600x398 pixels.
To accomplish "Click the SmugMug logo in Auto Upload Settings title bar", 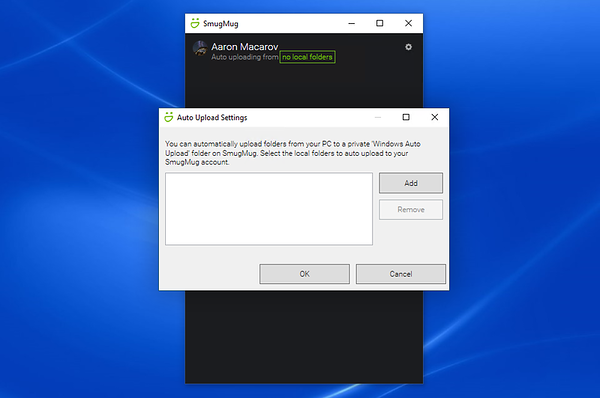I will click(169, 117).
